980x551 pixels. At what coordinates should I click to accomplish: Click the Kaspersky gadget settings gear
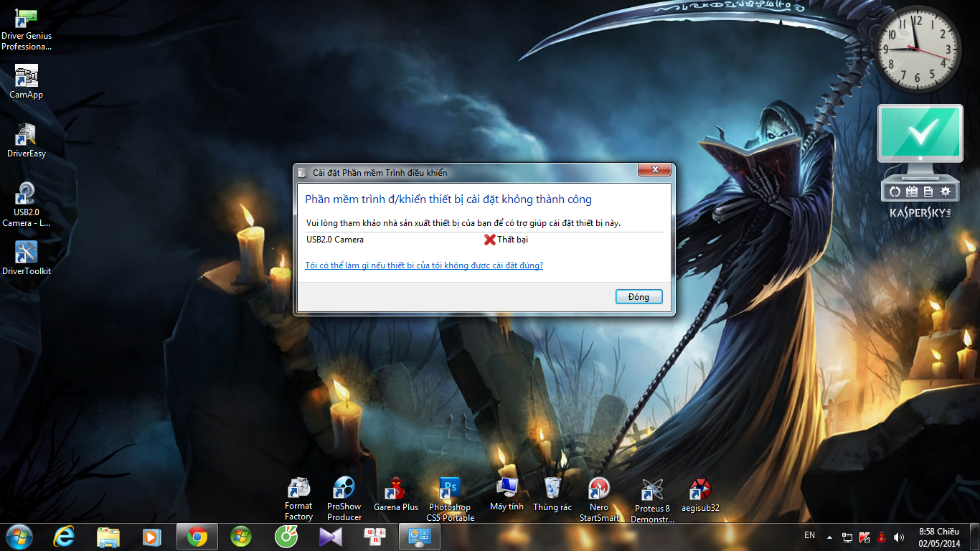point(946,192)
